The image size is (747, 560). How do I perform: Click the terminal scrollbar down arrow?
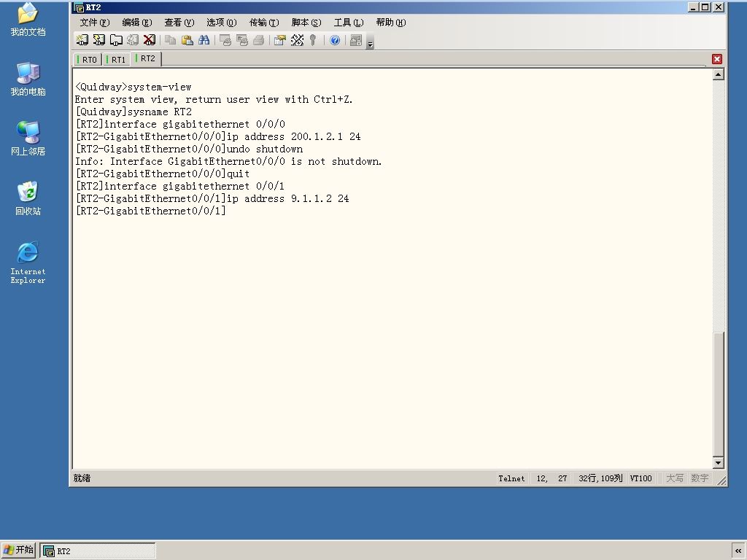[719, 462]
